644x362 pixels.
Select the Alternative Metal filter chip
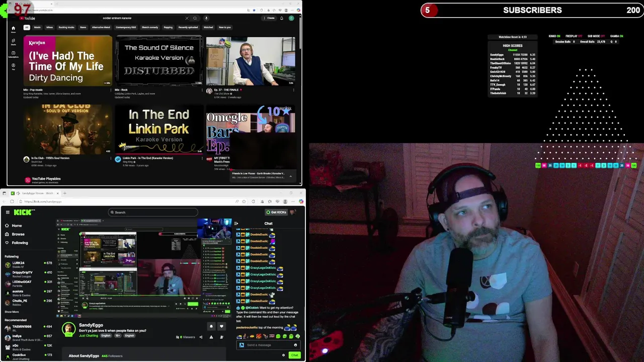pos(101,27)
